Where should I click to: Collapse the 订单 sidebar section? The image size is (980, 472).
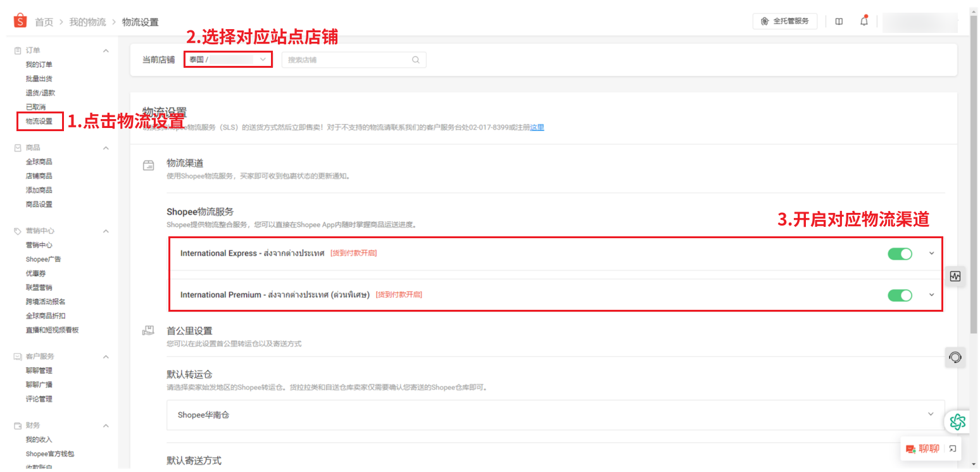coord(106,50)
